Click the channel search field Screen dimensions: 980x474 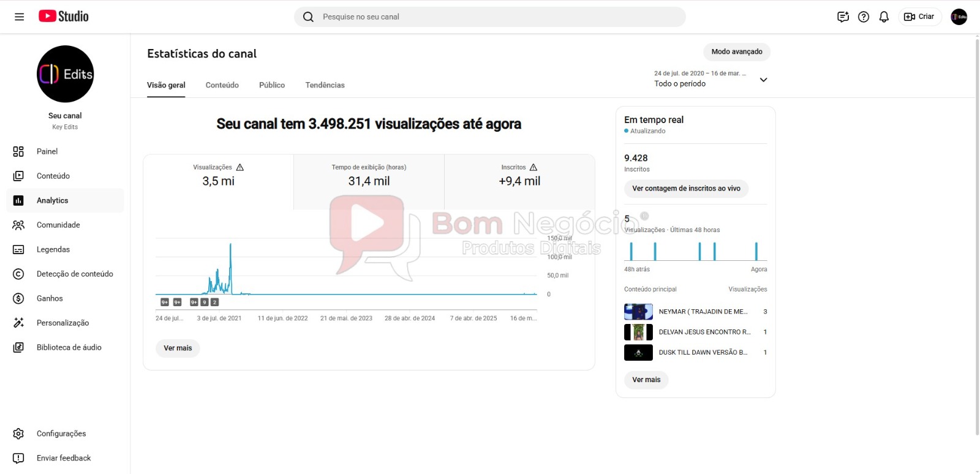point(490,17)
